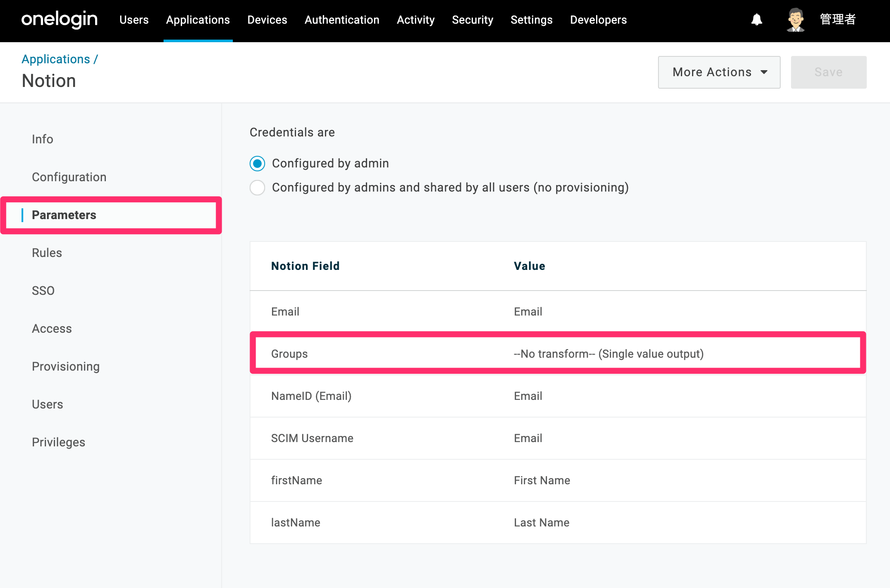Viewport: 890px width, 588px height.
Task: Click the No transform single value output text
Action: coord(609,354)
